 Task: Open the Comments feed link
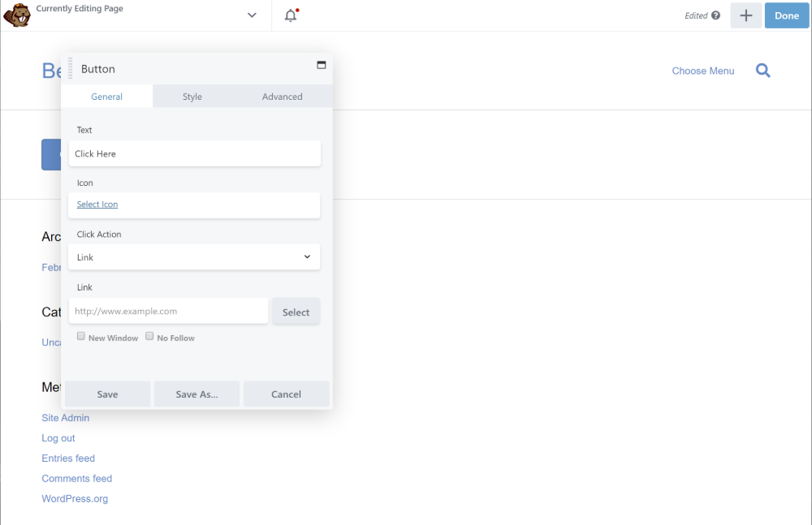[x=76, y=479]
